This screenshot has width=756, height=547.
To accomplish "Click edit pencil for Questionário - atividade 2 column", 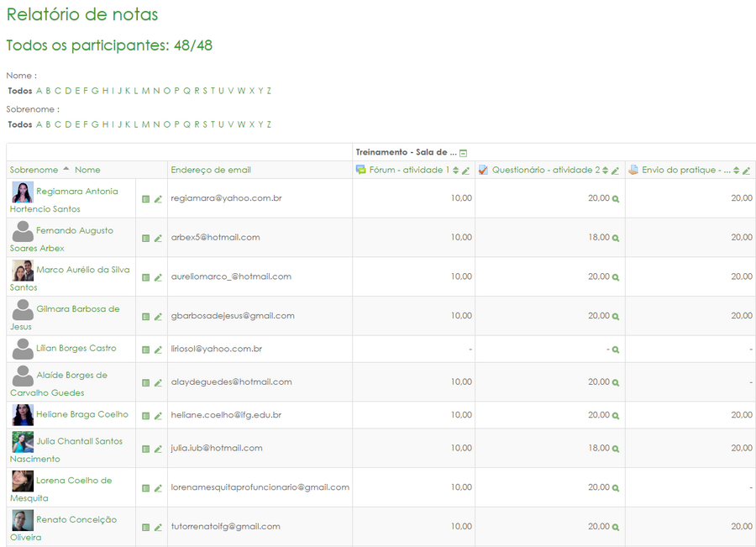I will (615, 171).
